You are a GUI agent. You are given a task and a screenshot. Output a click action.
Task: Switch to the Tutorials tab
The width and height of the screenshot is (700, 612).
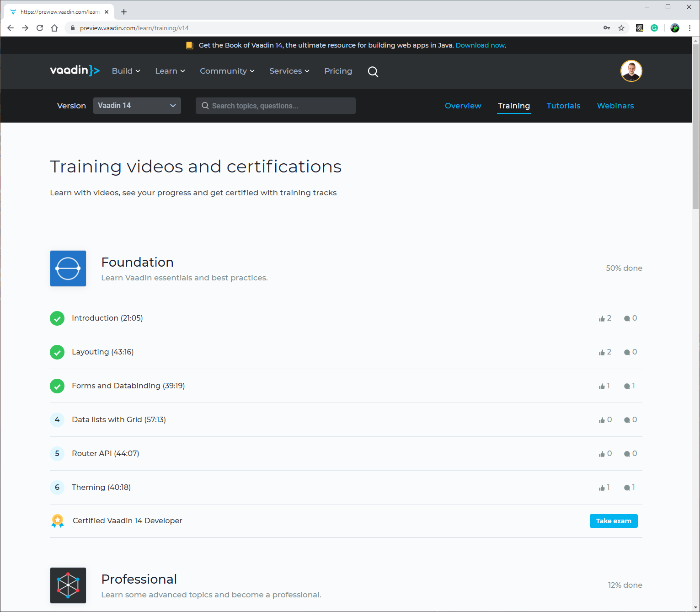tap(563, 106)
